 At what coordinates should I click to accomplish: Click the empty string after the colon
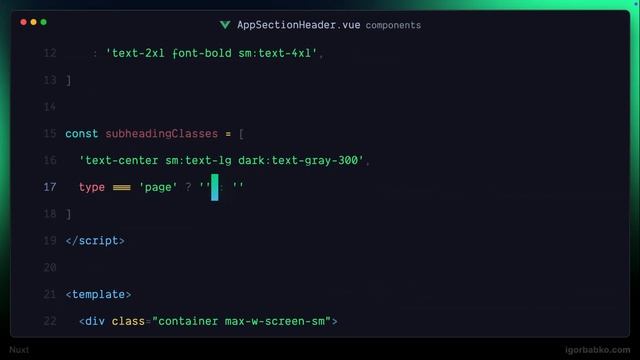coord(238,186)
